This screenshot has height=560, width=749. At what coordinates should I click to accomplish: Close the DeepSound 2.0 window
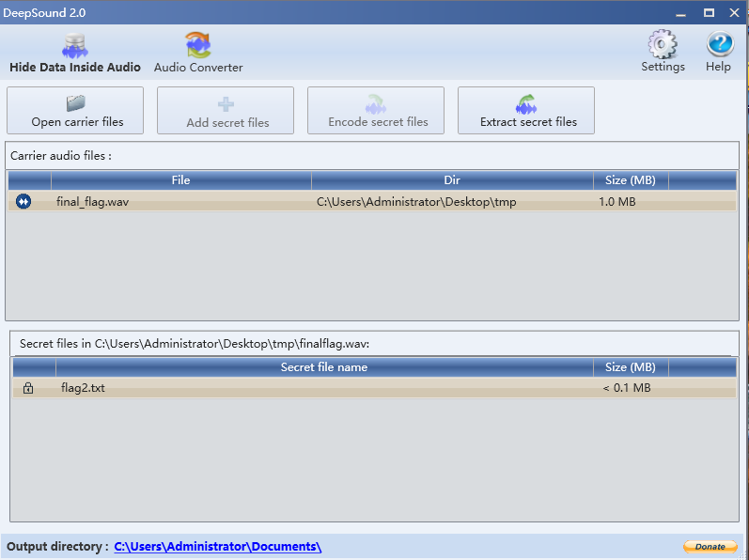click(735, 13)
